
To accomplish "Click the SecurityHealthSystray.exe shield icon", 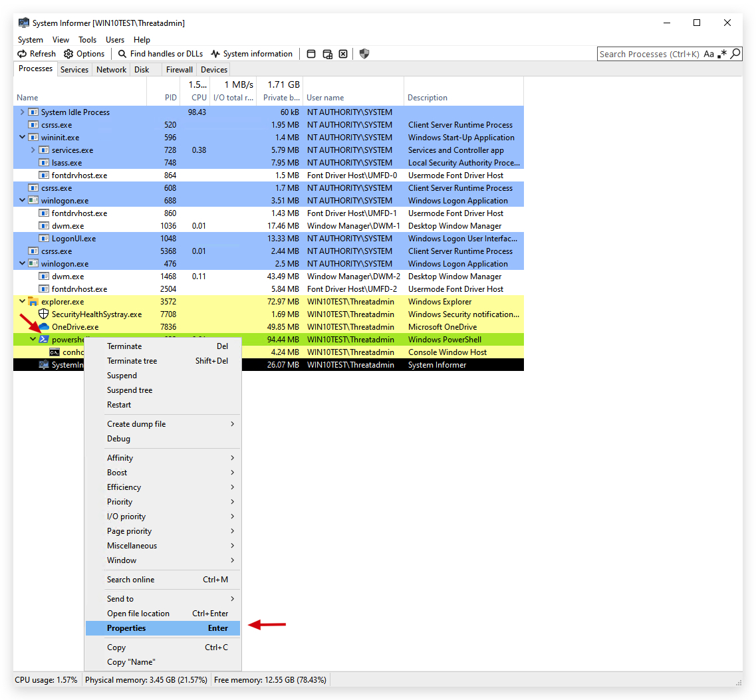I will point(44,314).
